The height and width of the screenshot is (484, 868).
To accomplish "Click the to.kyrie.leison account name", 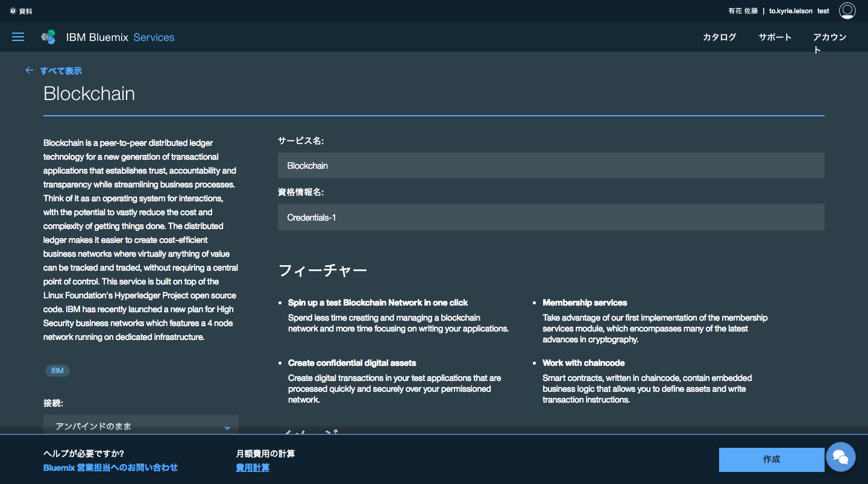I will pos(791,10).
